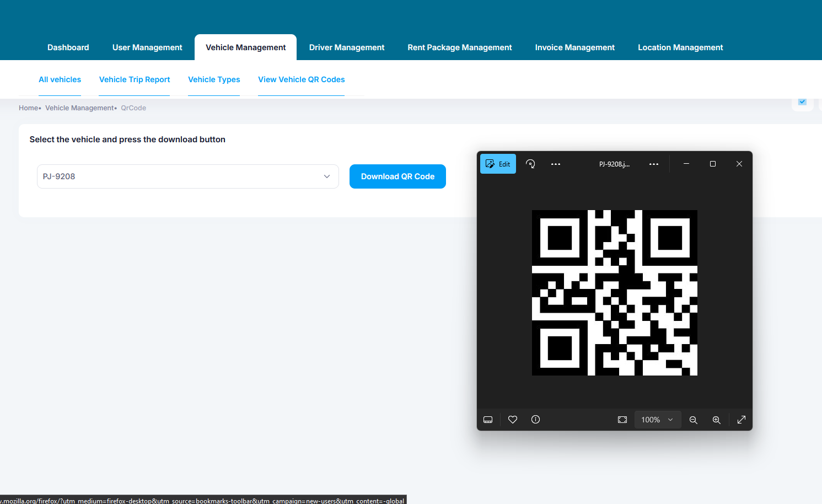Open the All vehicles sub-link
822x504 pixels.
pyautogui.click(x=60, y=79)
